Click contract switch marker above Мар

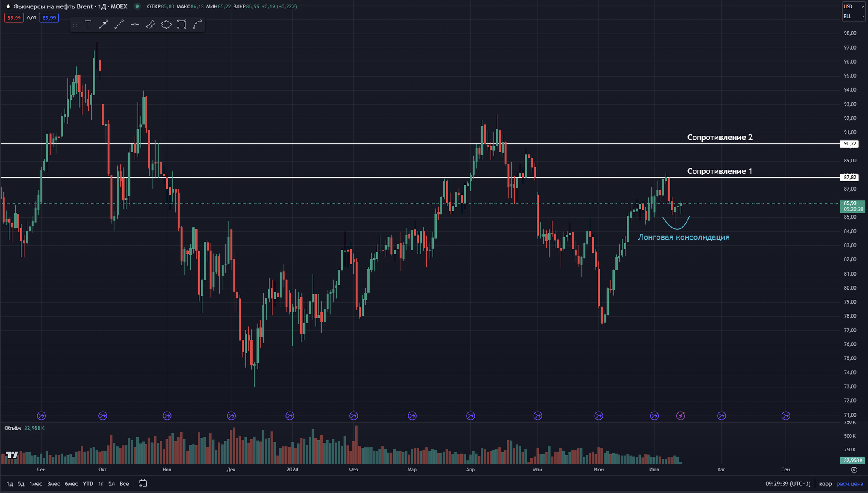pos(412,416)
